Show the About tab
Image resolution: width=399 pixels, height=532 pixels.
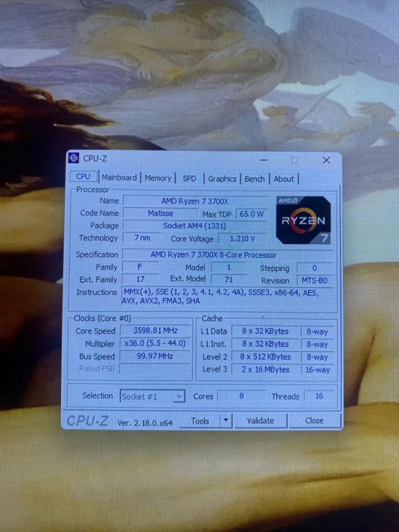[283, 179]
